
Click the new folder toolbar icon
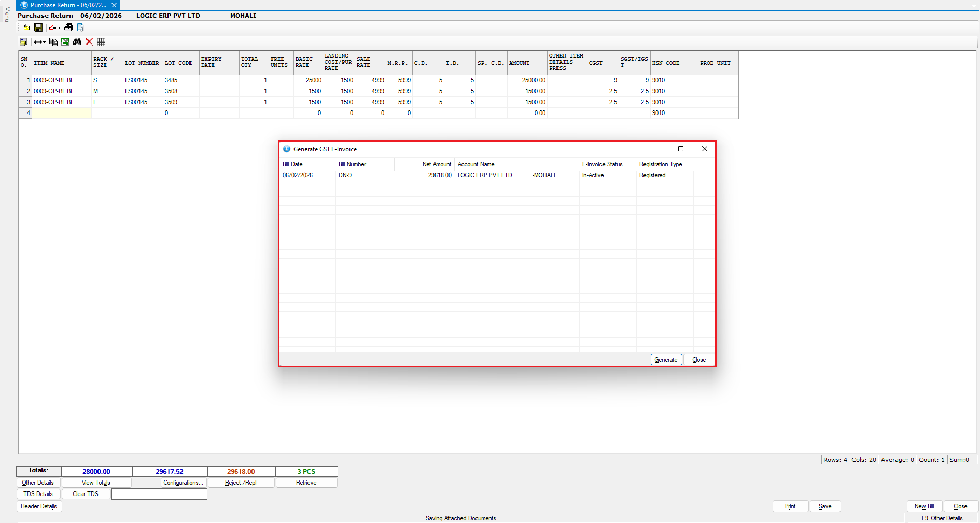pos(26,27)
